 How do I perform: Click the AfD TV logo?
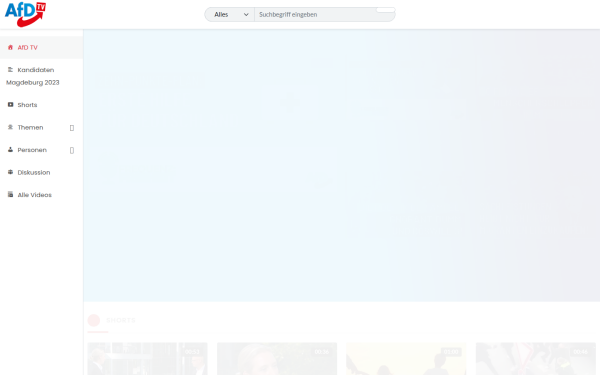point(25,14)
